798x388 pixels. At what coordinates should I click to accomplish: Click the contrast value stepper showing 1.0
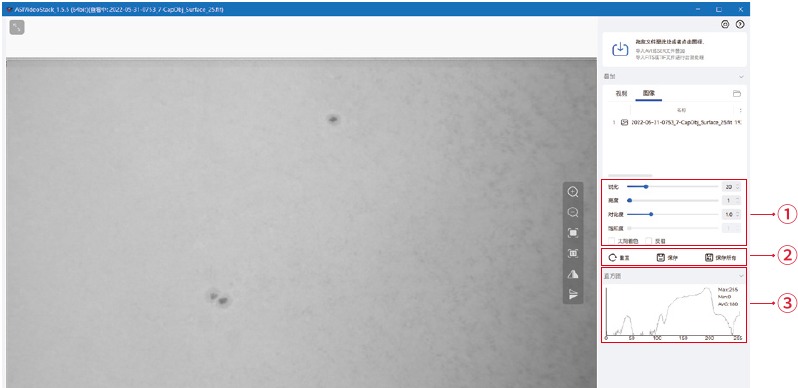point(731,214)
